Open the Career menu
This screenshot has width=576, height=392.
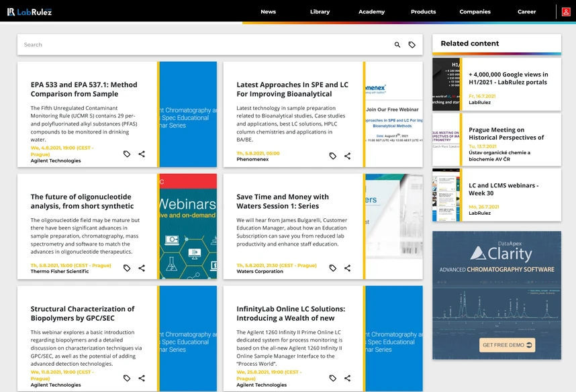[527, 12]
